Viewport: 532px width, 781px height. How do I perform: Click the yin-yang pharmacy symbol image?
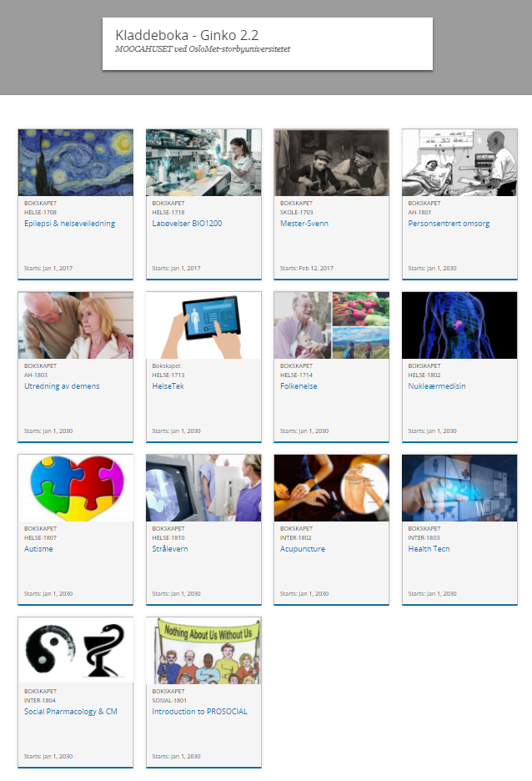[76, 651]
